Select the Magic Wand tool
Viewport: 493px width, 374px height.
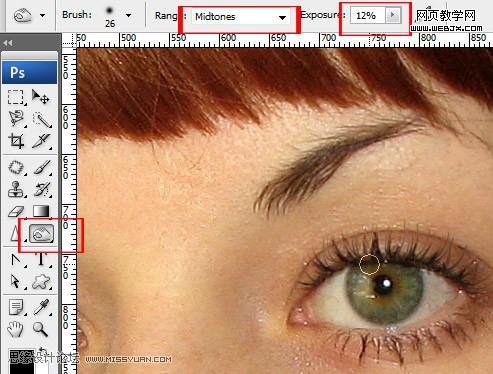[41, 120]
